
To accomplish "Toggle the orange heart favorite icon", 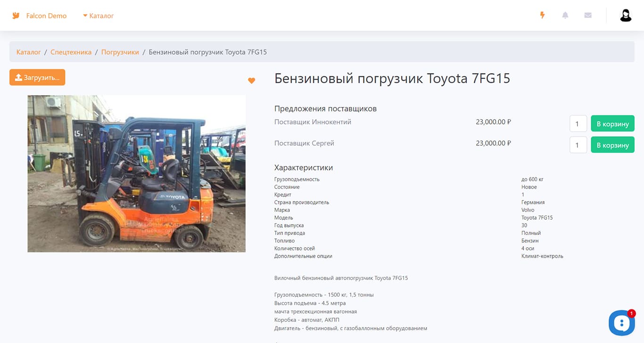I will [x=251, y=81].
